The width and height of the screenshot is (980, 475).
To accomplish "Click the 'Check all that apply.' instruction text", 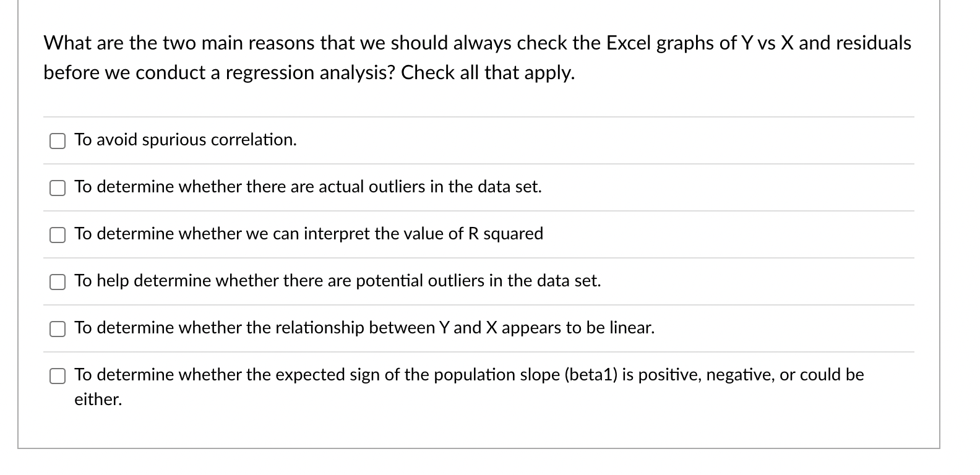I will tap(488, 73).
